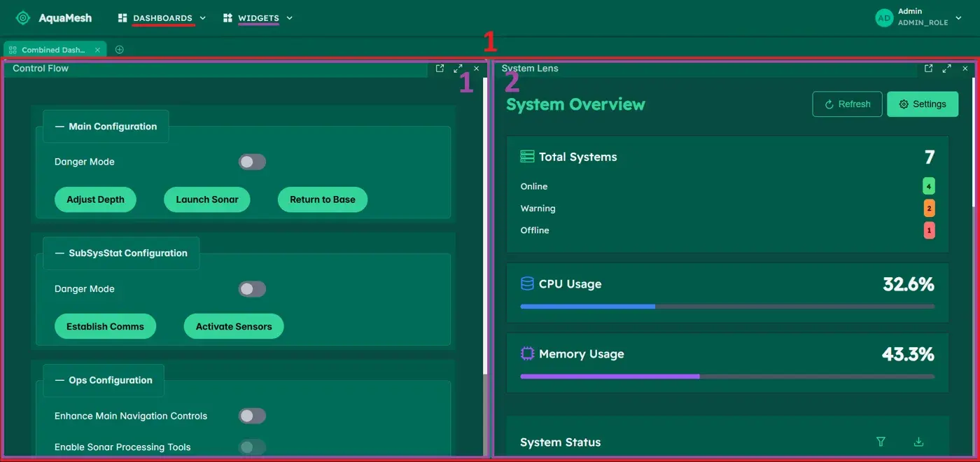This screenshot has height=462, width=980.
Task: Click the Memory Usage progress bar
Action: (727, 376)
